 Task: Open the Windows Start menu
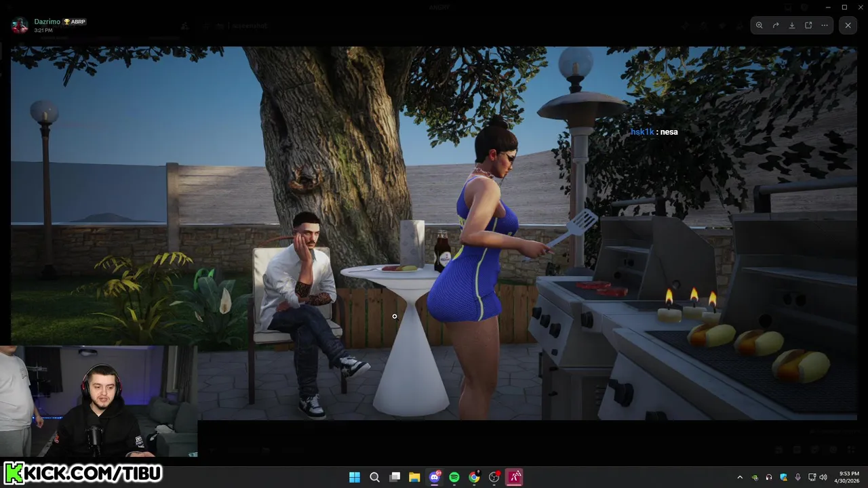pyautogui.click(x=355, y=477)
